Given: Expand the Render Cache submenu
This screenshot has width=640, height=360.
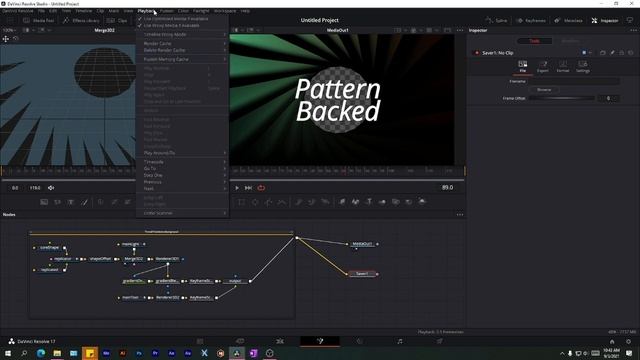Looking at the screenshot, I should pos(182,43).
